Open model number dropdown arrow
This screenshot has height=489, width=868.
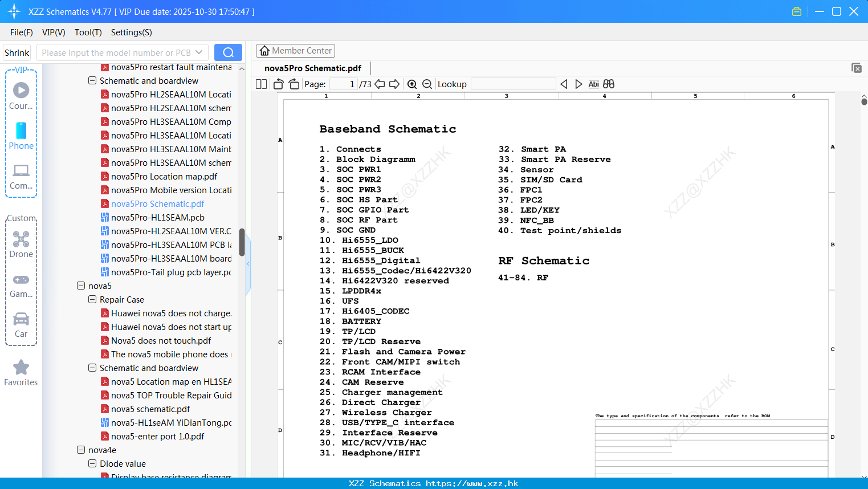tap(199, 52)
